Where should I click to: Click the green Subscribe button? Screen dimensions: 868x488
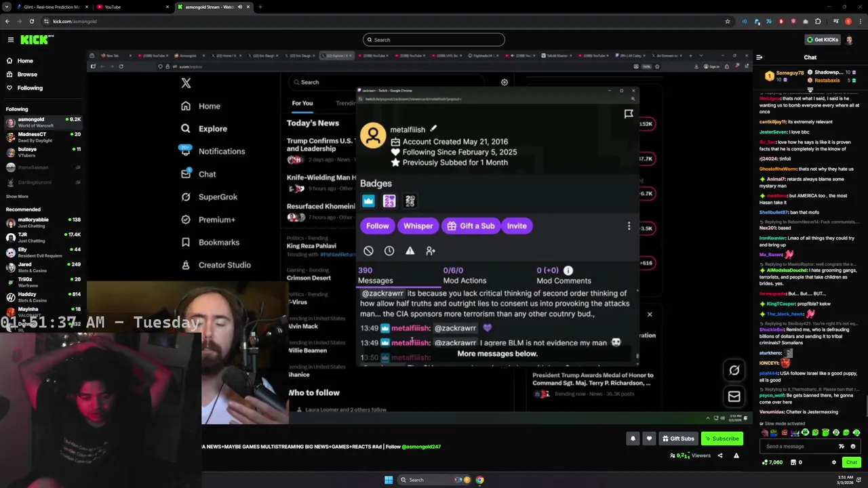(722, 439)
